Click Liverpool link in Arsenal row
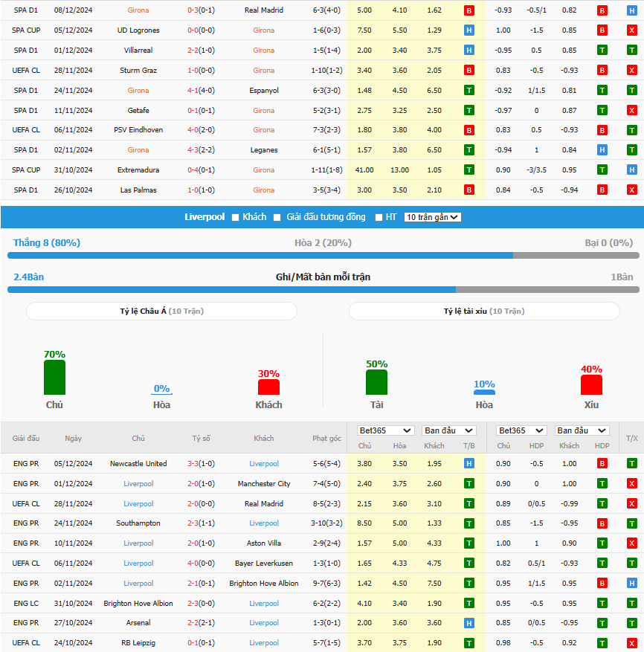Screen dimensions: 644x652 (x=264, y=623)
